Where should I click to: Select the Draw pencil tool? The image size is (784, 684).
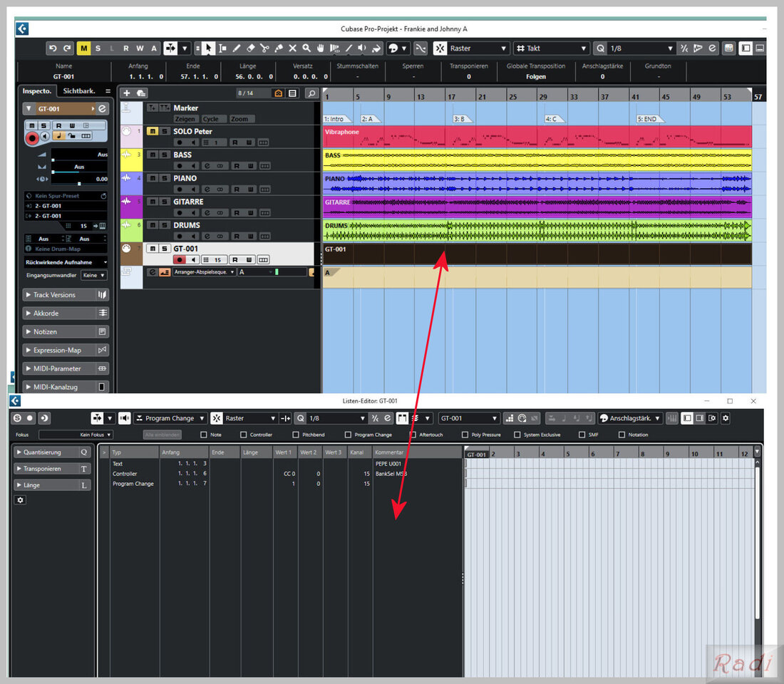pos(237,48)
